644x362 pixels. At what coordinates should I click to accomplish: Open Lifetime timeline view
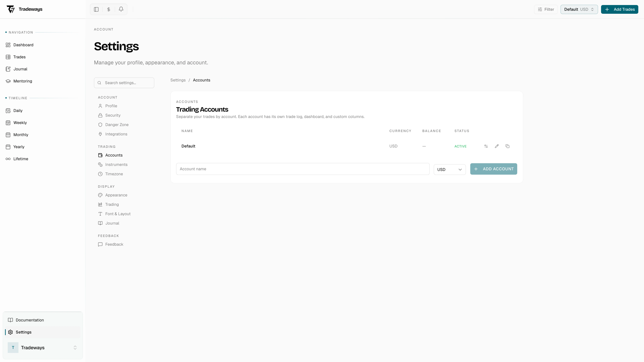pyautogui.click(x=20, y=159)
